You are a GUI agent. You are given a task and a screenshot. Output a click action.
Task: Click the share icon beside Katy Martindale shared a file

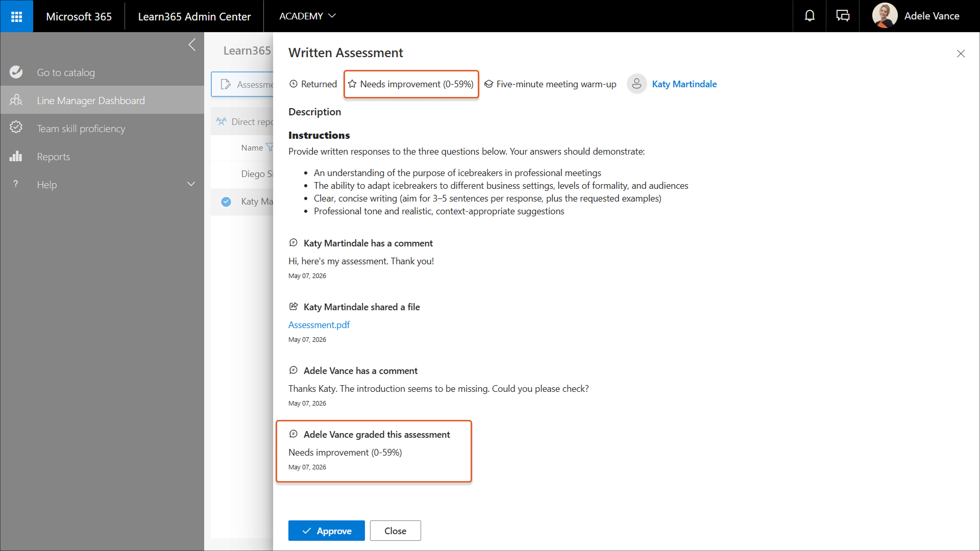click(293, 307)
